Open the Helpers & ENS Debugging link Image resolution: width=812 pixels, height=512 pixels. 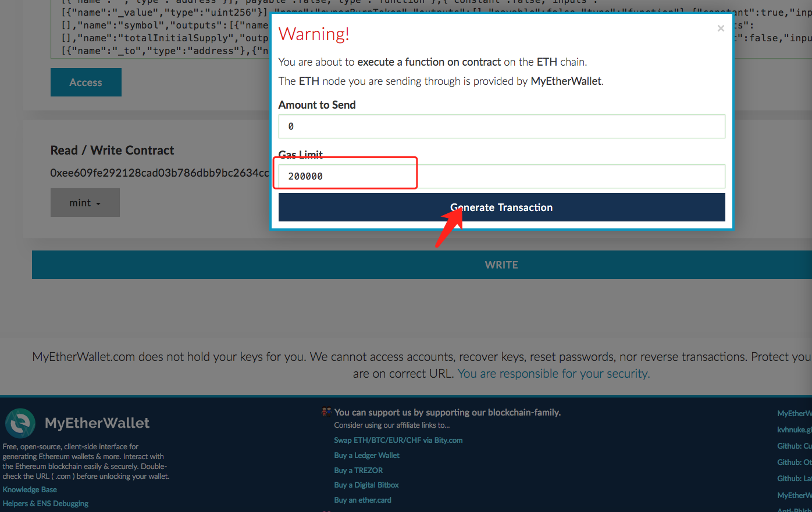click(45, 504)
